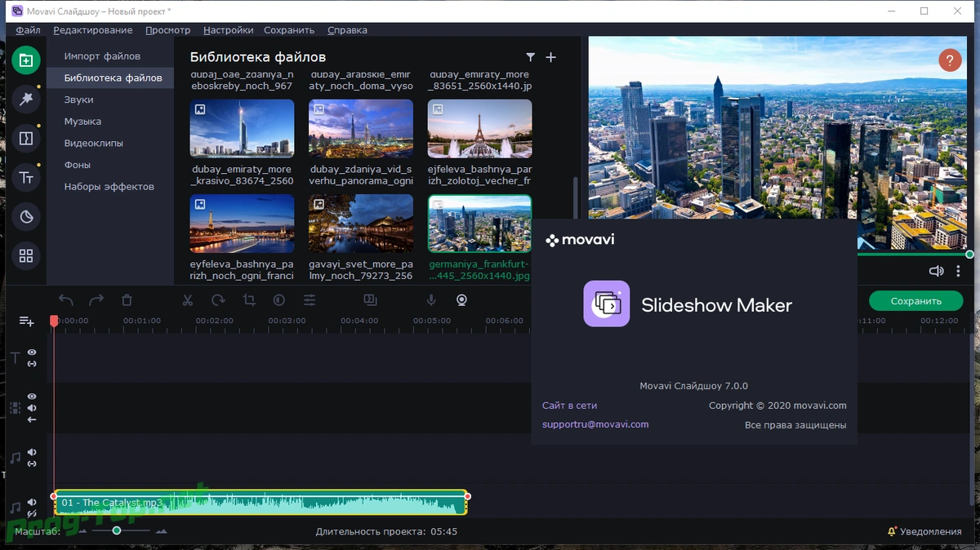980x550 pixels.
Task: Click the Record audio microphone icon
Action: pyautogui.click(x=431, y=300)
